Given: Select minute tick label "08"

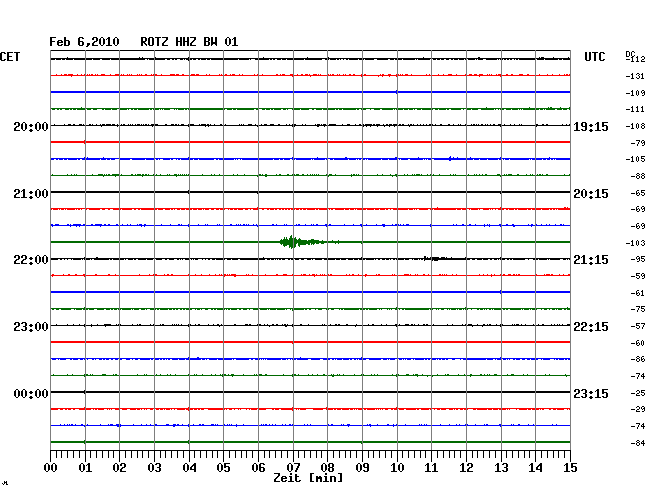Looking at the screenshot, I should 327,468.
